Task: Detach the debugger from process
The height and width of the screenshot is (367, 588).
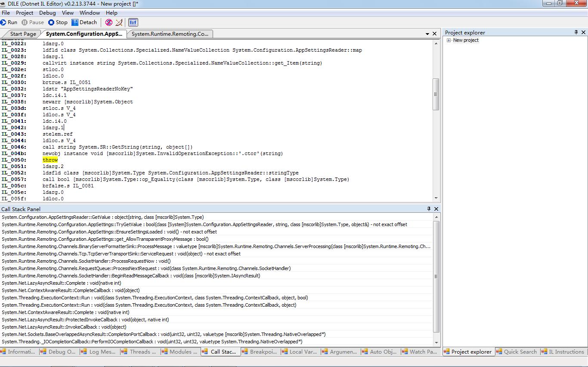Action: click(84, 22)
